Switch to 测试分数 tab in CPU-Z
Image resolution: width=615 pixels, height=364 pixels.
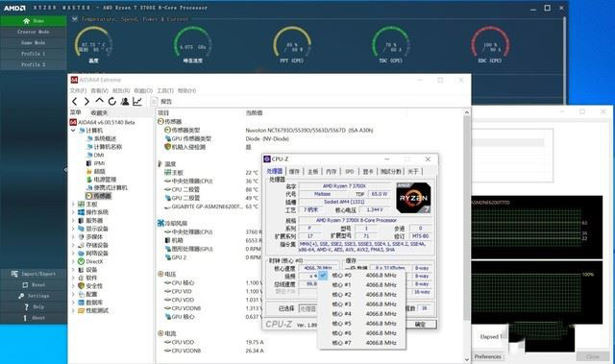[391, 171]
